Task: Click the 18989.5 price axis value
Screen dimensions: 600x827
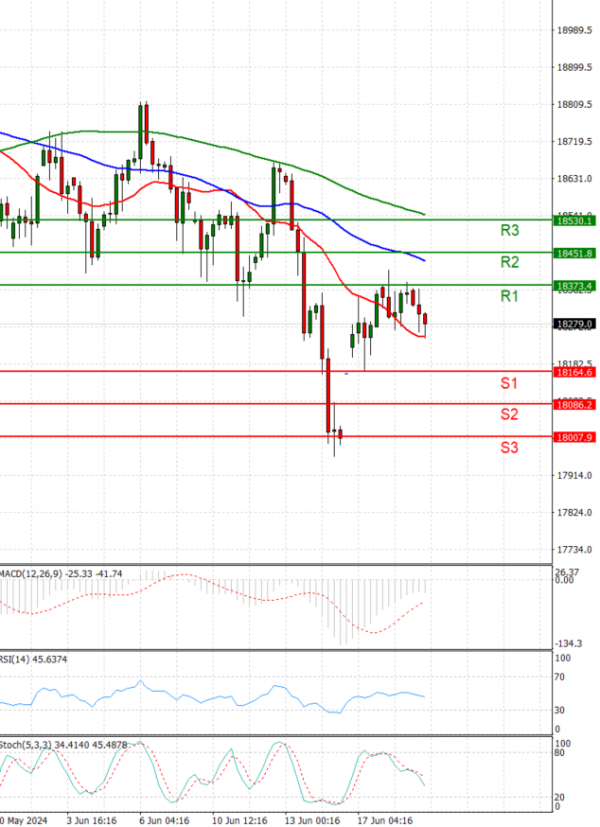Action: point(575,31)
